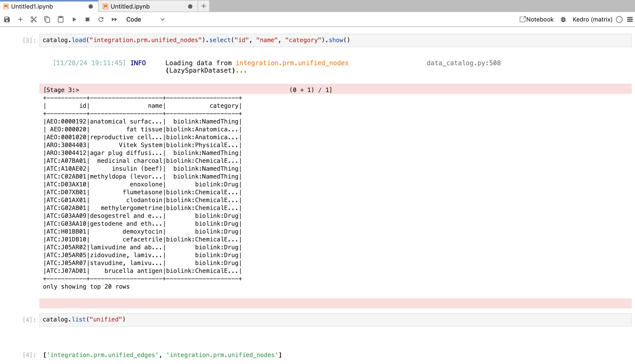
Task: Copy the selected cell
Action: (x=47, y=19)
